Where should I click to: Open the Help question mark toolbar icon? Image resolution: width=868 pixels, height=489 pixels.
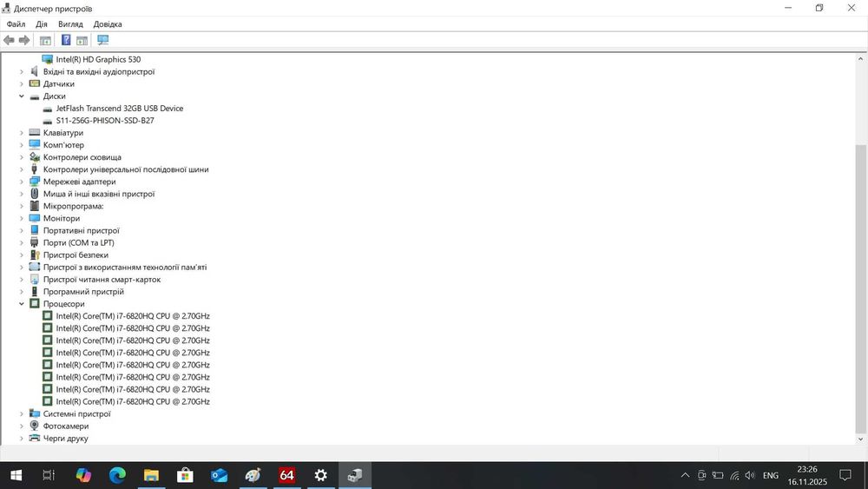(66, 40)
